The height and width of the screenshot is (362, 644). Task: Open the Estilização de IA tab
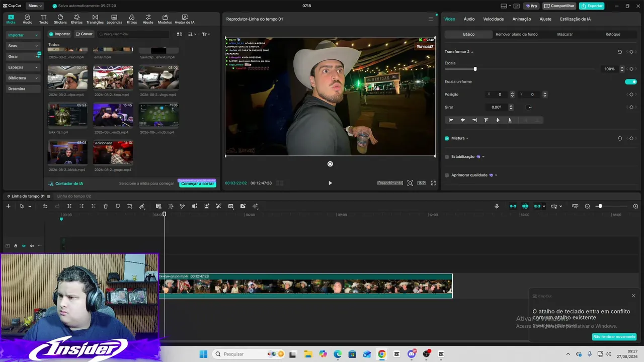(575, 19)
